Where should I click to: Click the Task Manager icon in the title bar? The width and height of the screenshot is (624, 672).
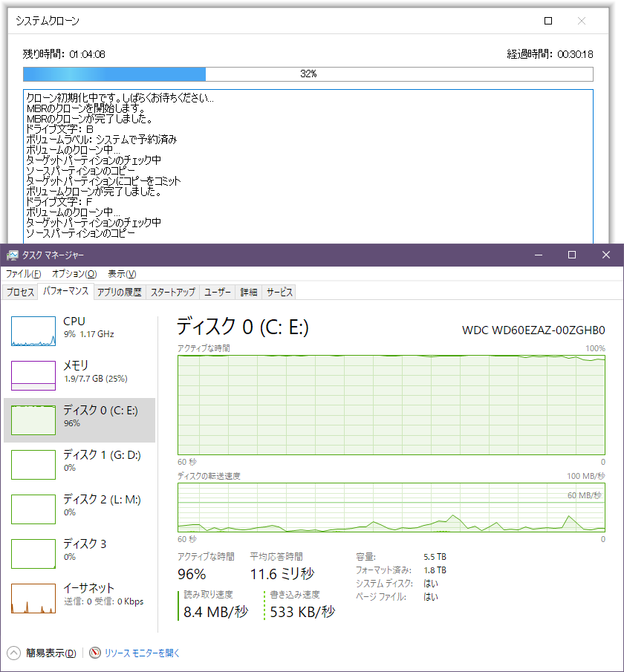[12, 254]
